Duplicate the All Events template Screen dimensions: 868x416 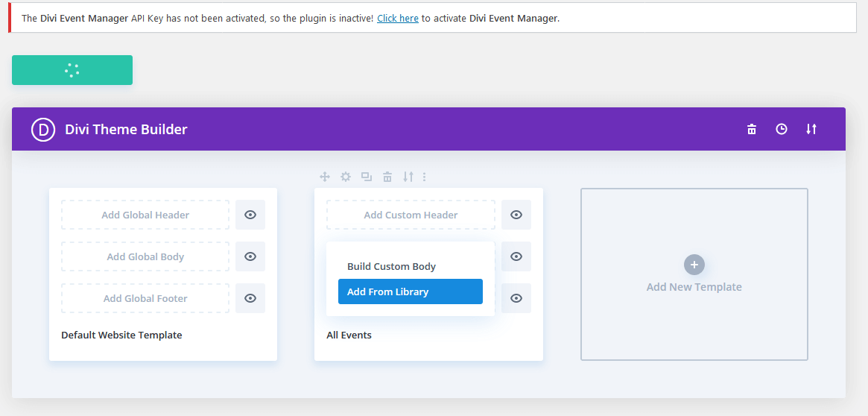coord(367,177)
